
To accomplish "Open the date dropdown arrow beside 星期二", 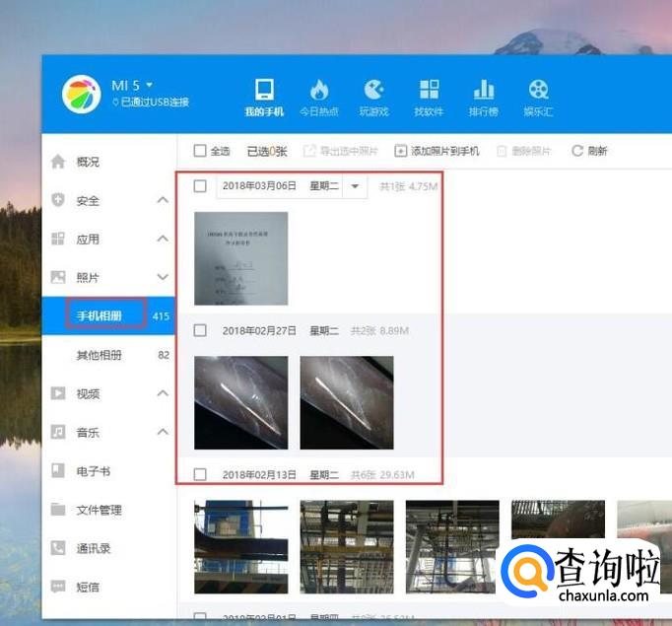I will [355, 186].
